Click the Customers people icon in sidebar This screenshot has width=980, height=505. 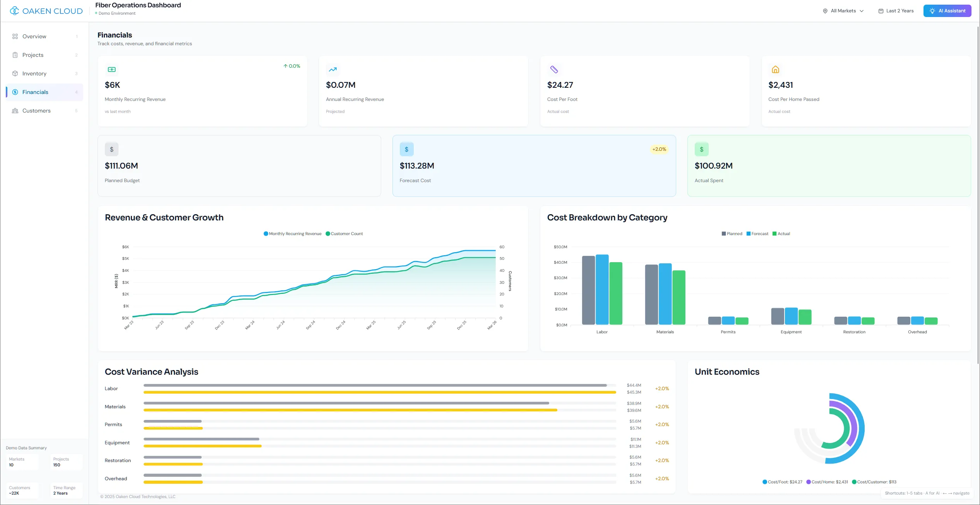[15, 111]
